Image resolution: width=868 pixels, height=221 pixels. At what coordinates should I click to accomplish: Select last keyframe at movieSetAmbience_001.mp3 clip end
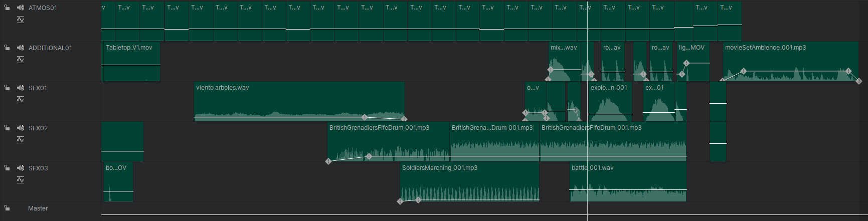click(x=859, y=81)
